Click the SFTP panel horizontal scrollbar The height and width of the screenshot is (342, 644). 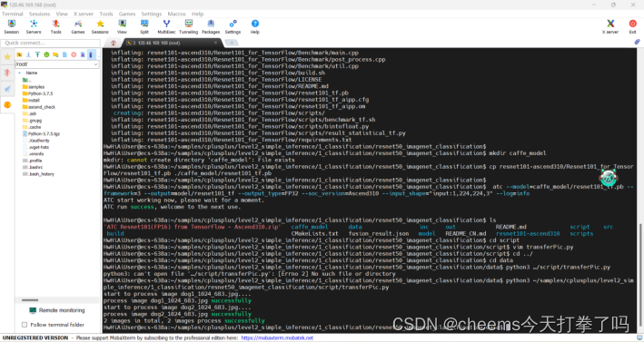coord(30,300)
